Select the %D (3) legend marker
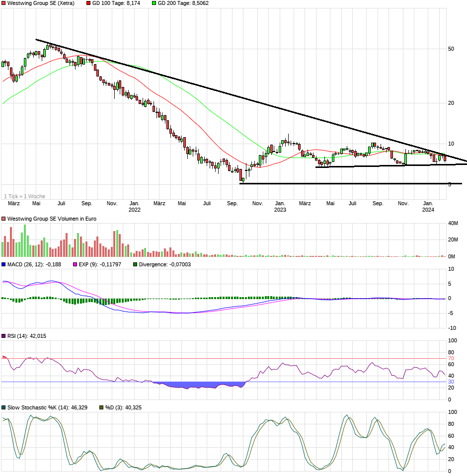This screenshot has height=476, width=467. 102,407
